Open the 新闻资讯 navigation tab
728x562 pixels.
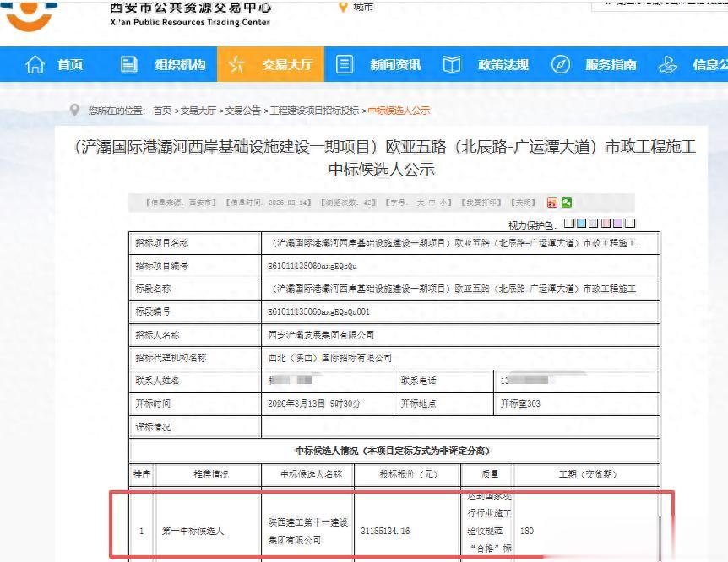[x=395, y=64]
